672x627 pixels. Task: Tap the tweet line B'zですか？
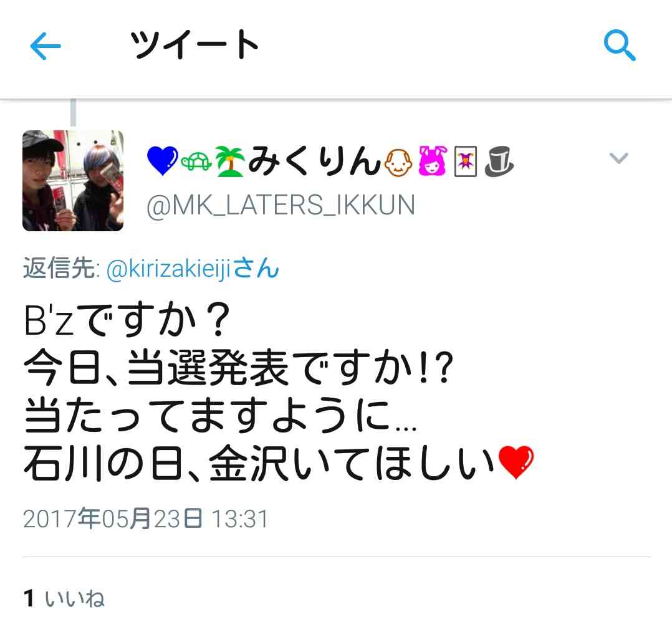pos(128,320)
